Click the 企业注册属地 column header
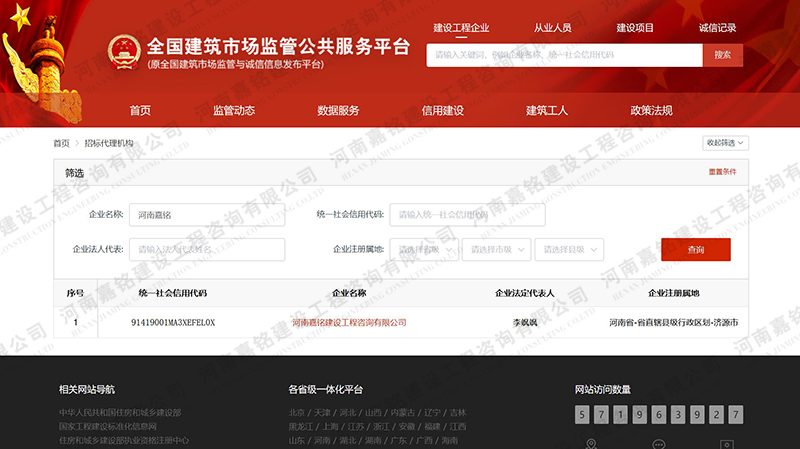 pos(673,293)
